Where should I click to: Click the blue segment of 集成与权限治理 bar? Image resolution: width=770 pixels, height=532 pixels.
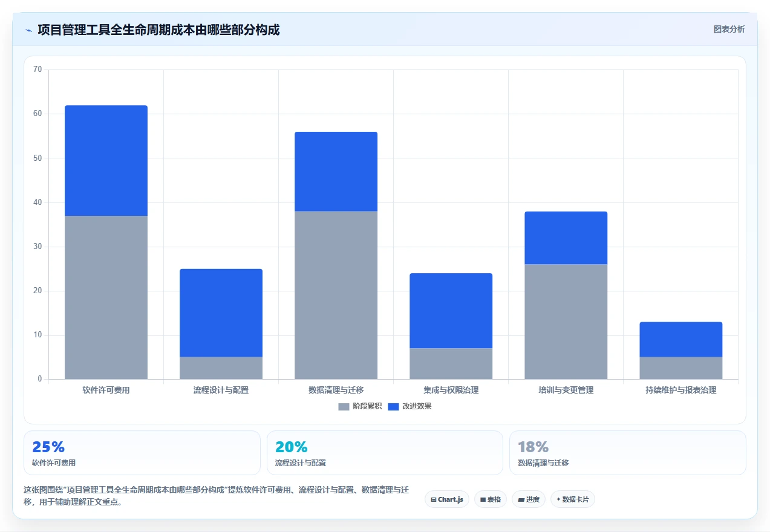tap(451, 311)
